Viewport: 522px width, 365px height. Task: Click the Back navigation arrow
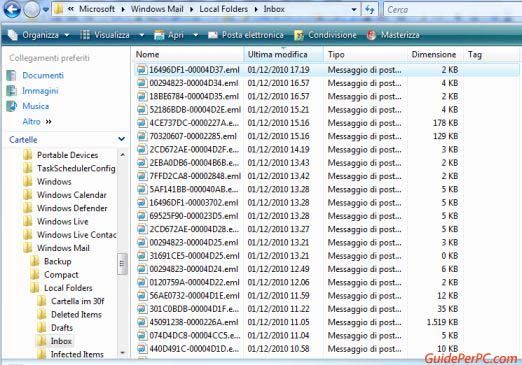pyautogui.click(x=12, y=9)
